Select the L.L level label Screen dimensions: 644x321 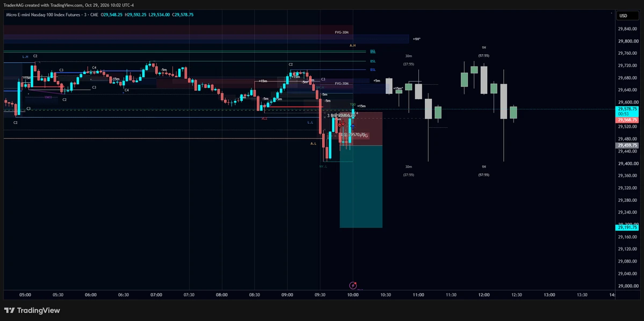tap(310, 122)
